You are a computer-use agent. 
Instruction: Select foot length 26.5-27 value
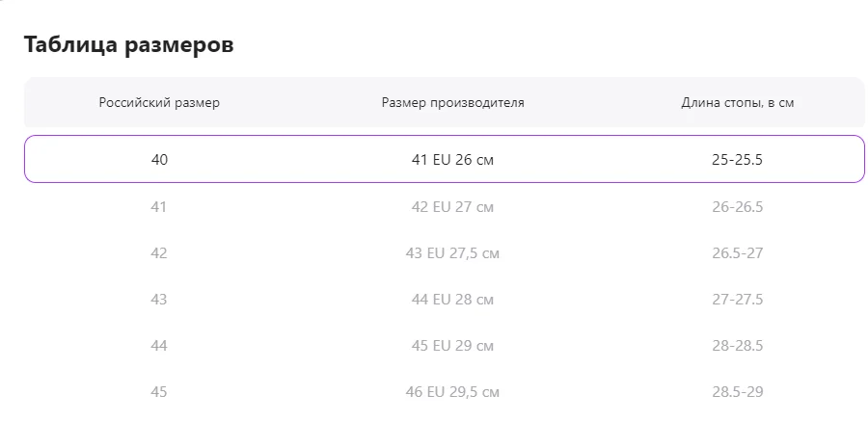(738, 253)
